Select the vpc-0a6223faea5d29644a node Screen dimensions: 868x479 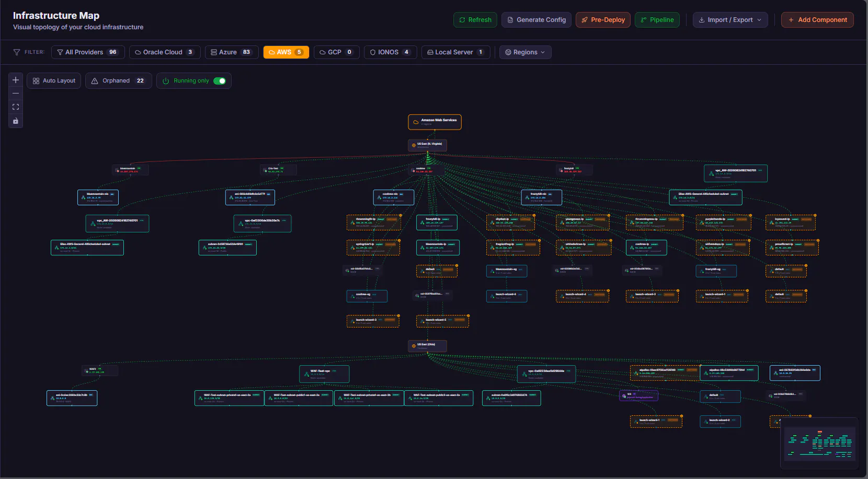546,374
